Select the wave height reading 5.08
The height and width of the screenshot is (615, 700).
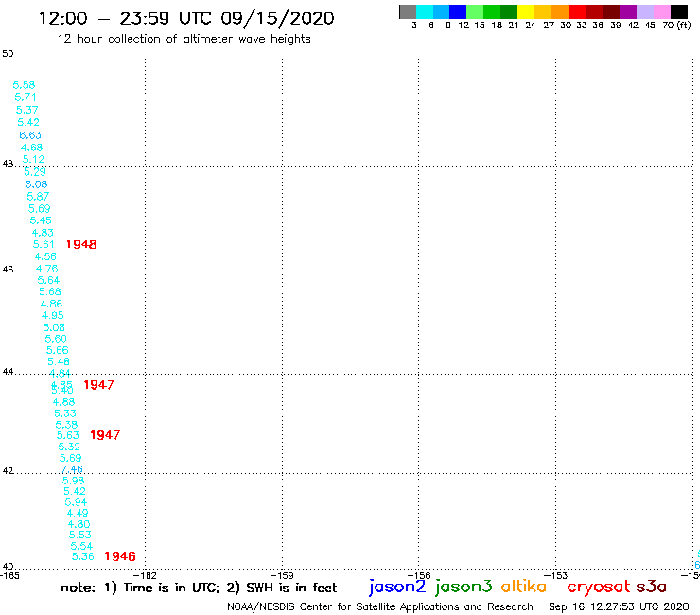[x=54, y=327]
